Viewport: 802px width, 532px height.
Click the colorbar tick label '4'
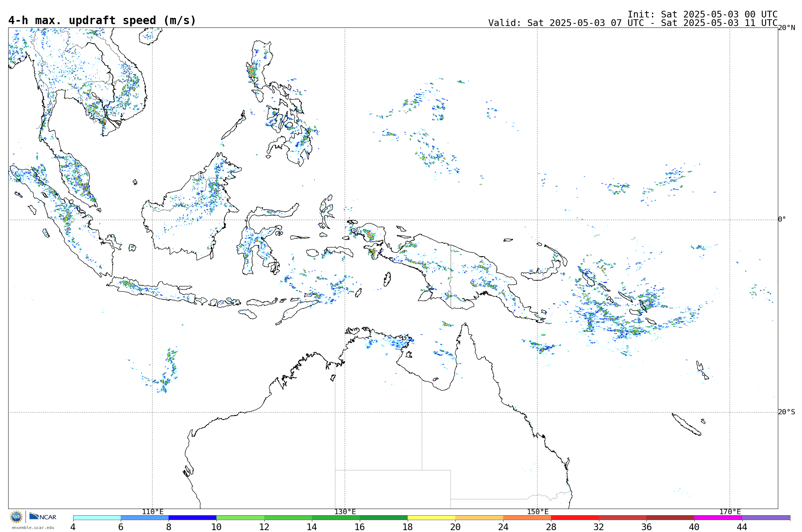coord(73,527)
